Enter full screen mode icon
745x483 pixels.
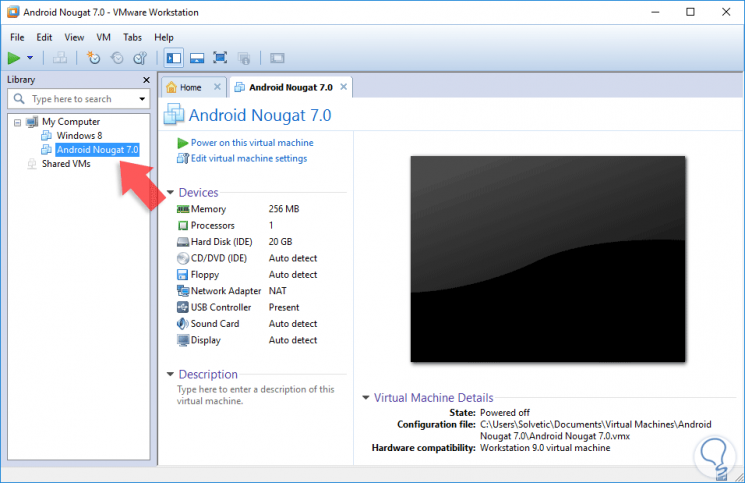pyautogui.click(x=220, y=58)
